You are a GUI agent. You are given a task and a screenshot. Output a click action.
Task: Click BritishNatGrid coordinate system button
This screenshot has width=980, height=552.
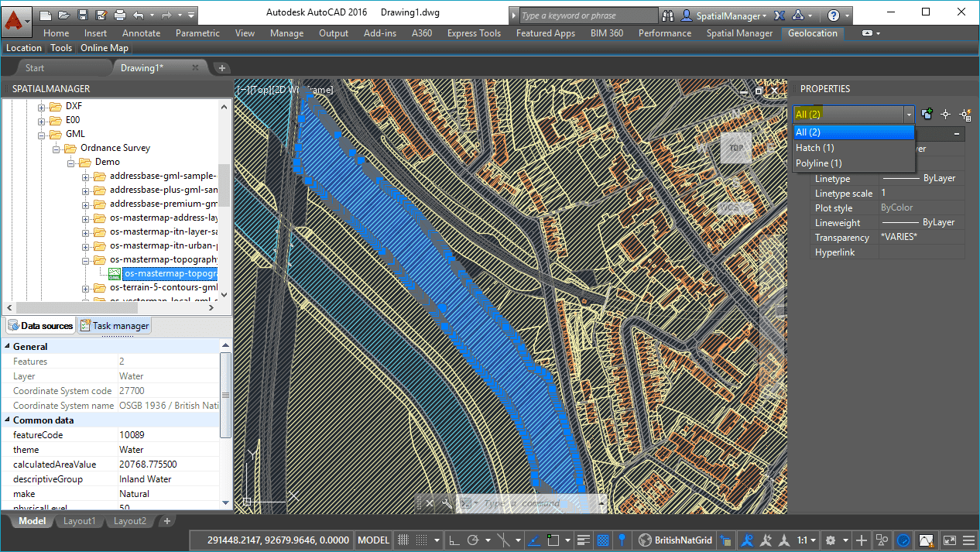(675, 540)
